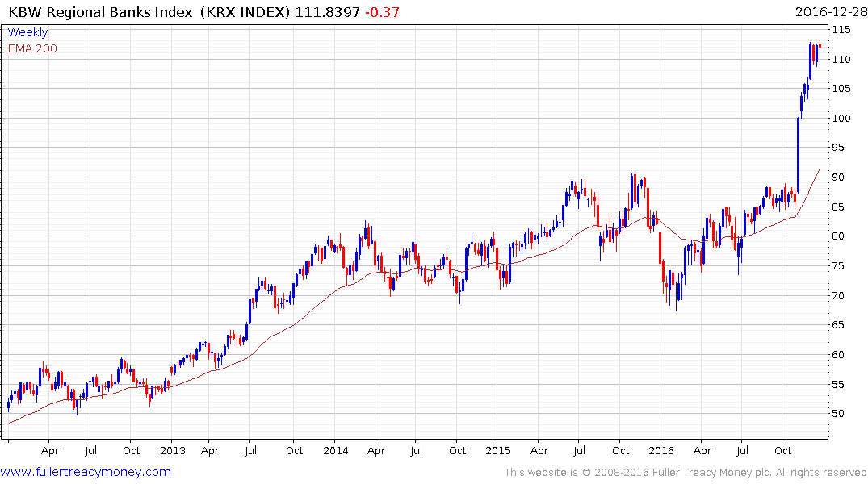
Task: Click the 105 price axis label
Action: [841, 89]
